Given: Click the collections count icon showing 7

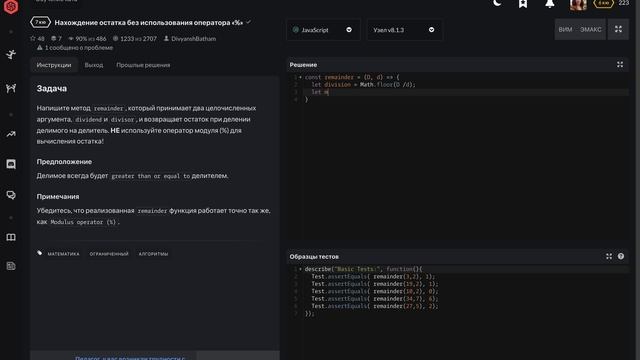Looking at the screenshot, I should tap(53, 38).
